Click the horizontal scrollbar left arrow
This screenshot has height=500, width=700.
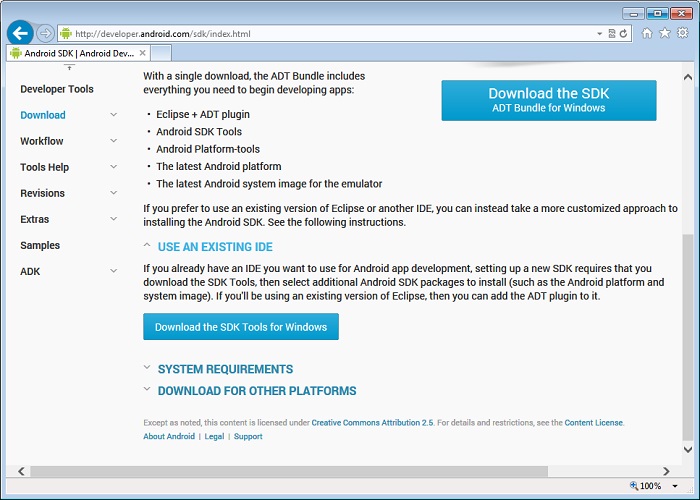[x=21, y=471]
